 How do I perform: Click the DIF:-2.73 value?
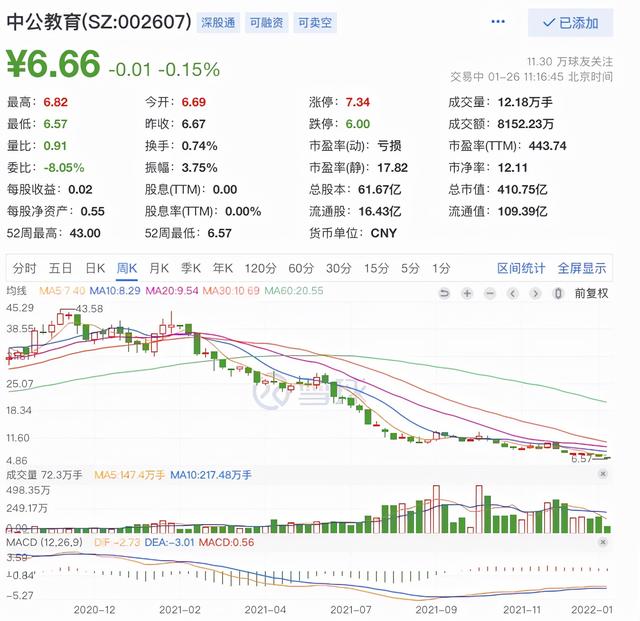[x=117, y=542]
